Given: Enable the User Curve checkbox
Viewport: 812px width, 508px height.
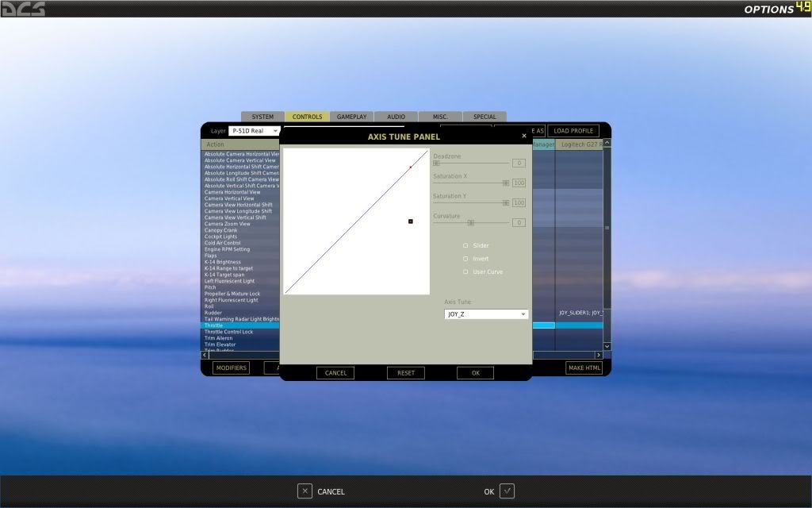Looking at the screenshot, I should [x=465, y=272].
